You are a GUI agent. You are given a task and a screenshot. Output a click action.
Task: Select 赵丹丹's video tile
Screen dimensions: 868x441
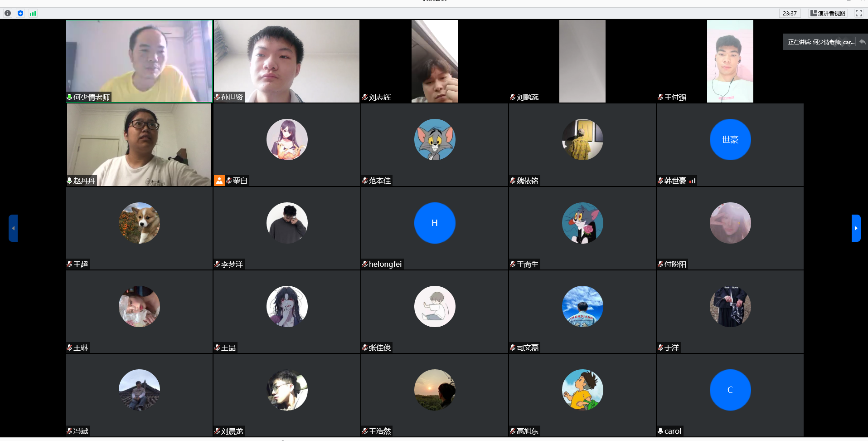(139, 144)
